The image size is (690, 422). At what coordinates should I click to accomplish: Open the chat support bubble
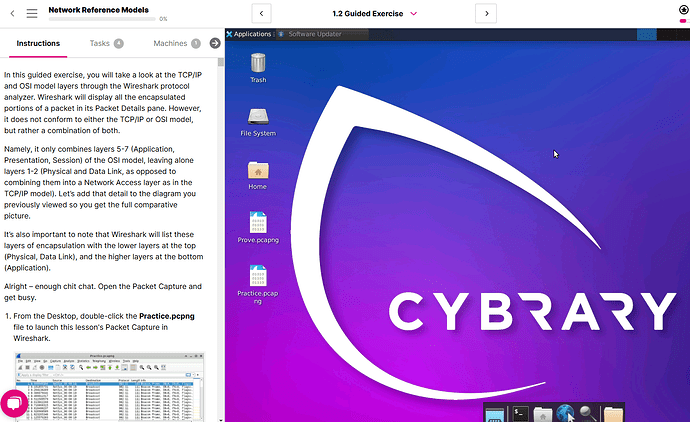[x=14, y=402]
